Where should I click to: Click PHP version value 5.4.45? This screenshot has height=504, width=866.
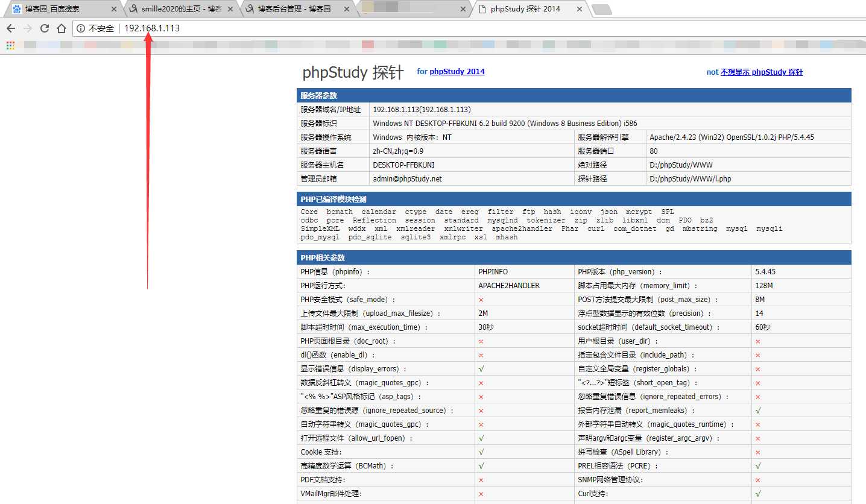[x=765, y=272]
